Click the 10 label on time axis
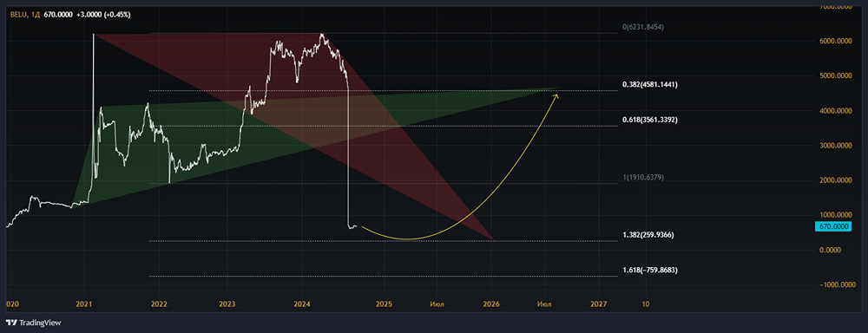868x333 pixels. [646, 304]
